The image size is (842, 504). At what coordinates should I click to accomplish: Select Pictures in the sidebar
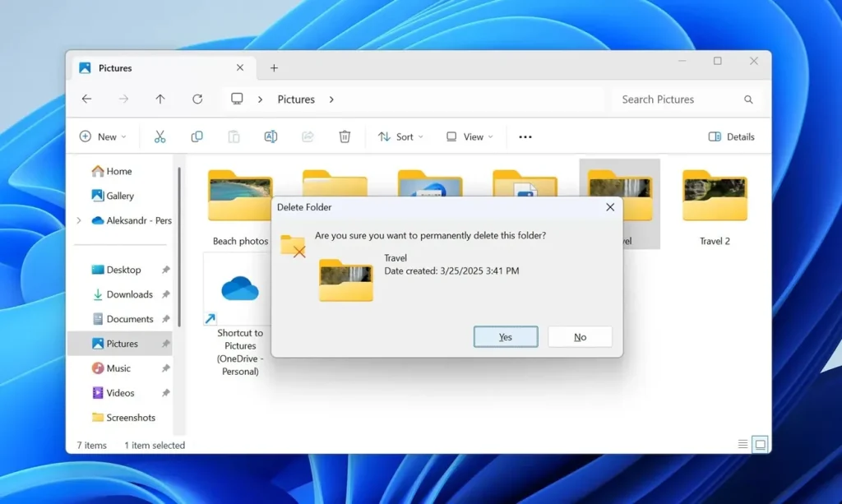(x=120, y=344)
